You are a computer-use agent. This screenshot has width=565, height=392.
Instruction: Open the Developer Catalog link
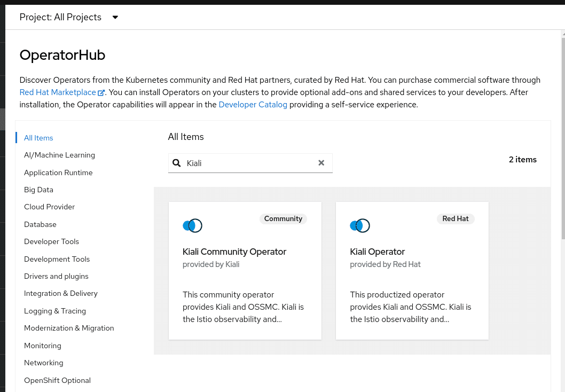pos(253,105)
